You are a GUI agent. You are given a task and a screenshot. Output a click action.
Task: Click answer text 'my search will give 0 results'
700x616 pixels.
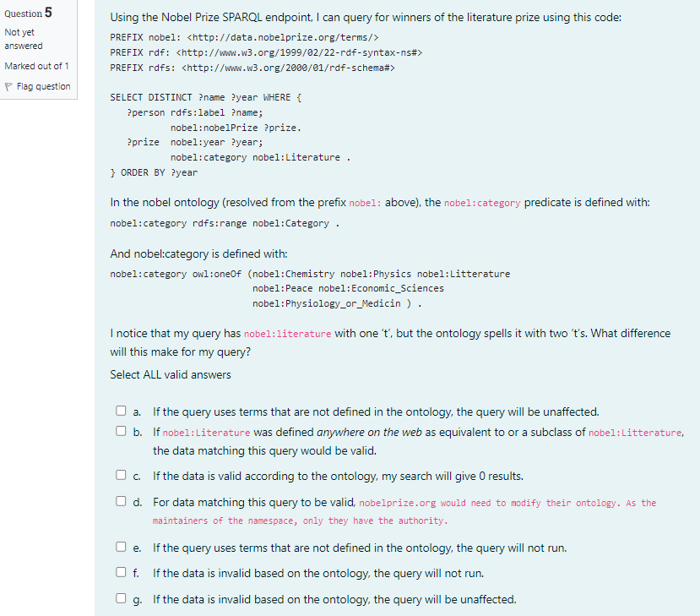click(x=453, y=477)
